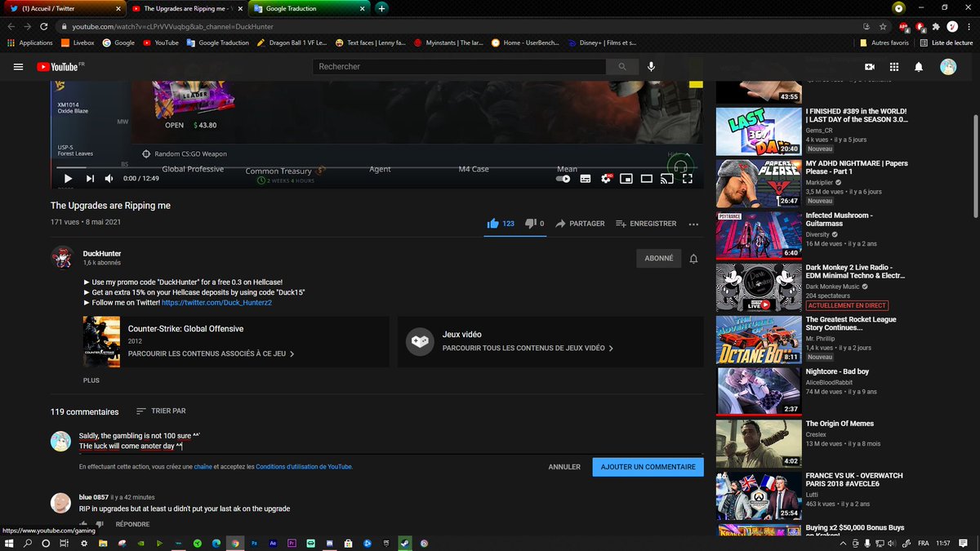The height and width of the screenshot is (551, 980).
Task: Open a new browser tab
Action: 381,8
